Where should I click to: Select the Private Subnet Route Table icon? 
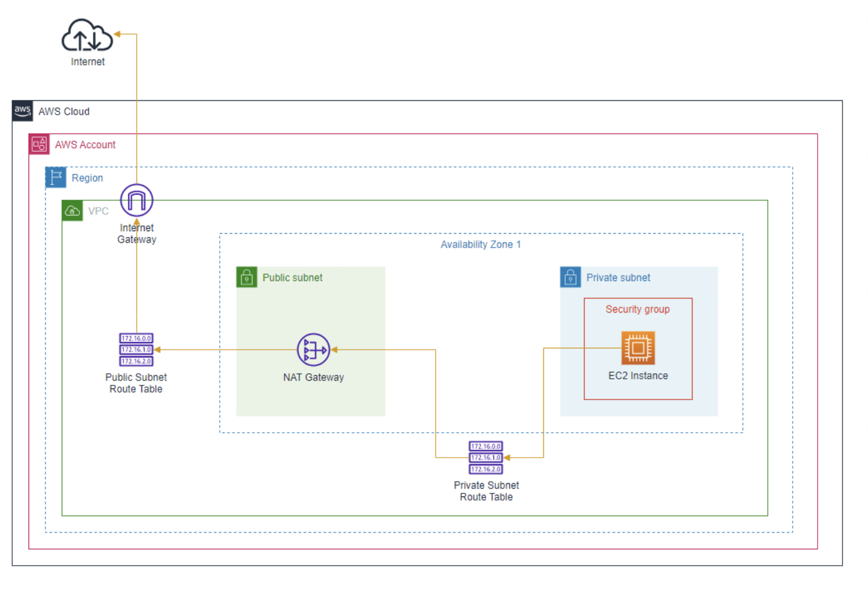coord(486,458)
